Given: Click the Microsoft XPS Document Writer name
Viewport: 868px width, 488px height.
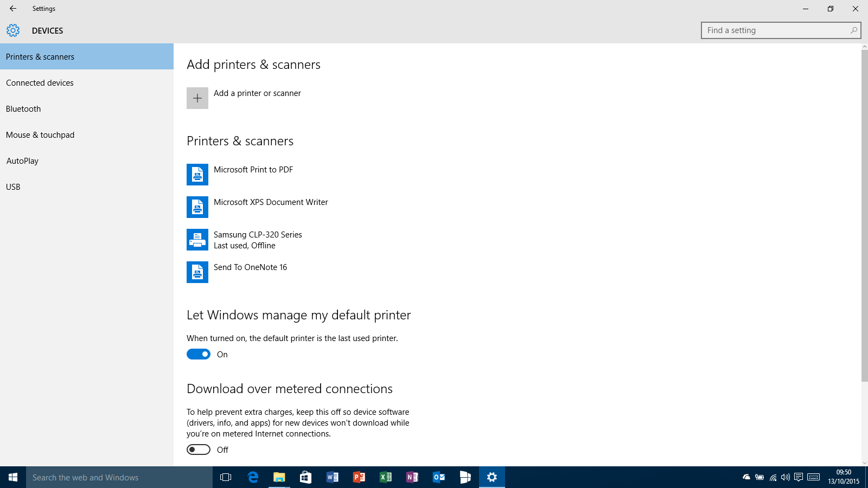Looking at the screenshot, I should click(x=271, y=202).
